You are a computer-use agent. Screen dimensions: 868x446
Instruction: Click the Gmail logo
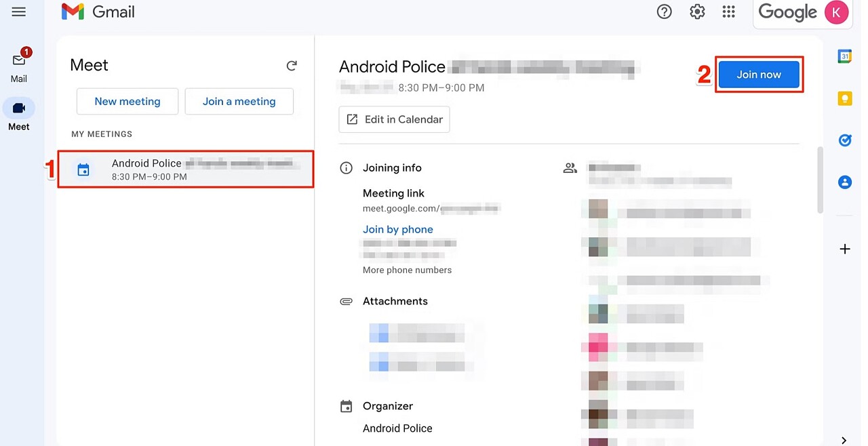98,12
